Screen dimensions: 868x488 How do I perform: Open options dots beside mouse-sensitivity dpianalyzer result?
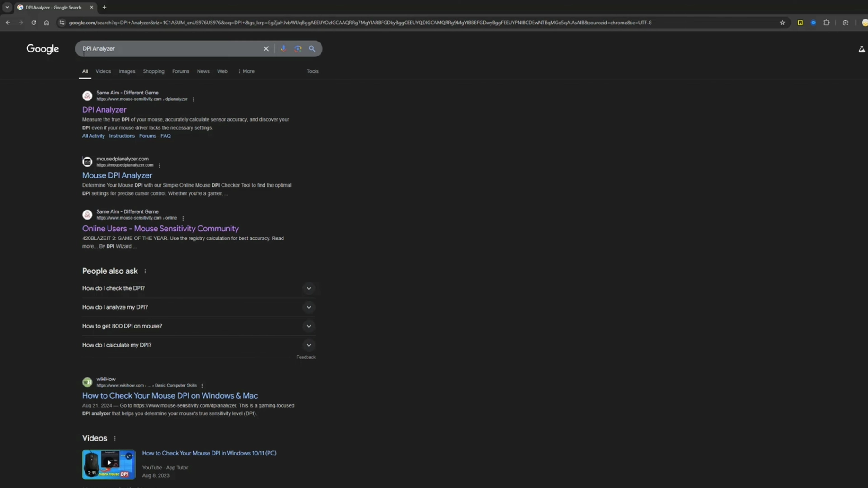[193, 99]
